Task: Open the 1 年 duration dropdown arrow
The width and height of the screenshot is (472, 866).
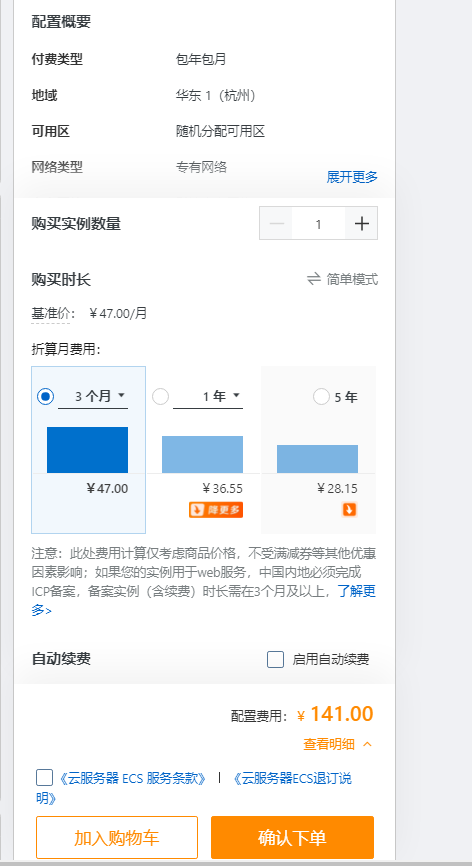Action: (236, 395)
